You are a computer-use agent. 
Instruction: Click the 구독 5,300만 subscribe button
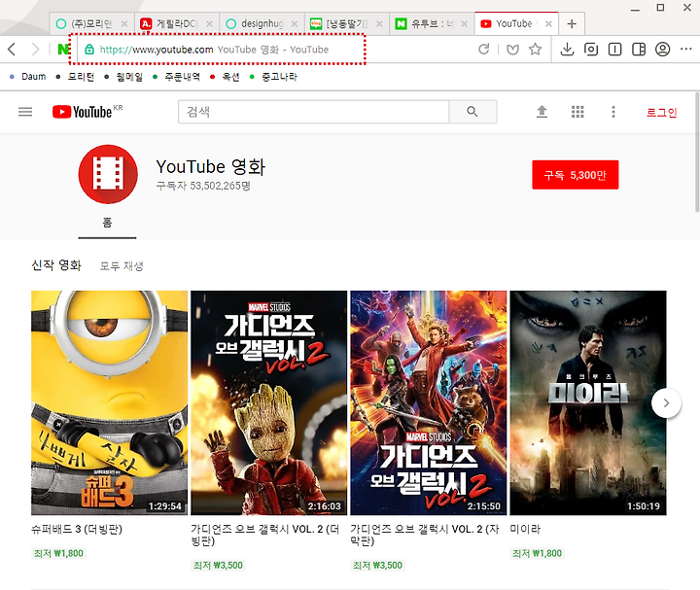(575, 175)
